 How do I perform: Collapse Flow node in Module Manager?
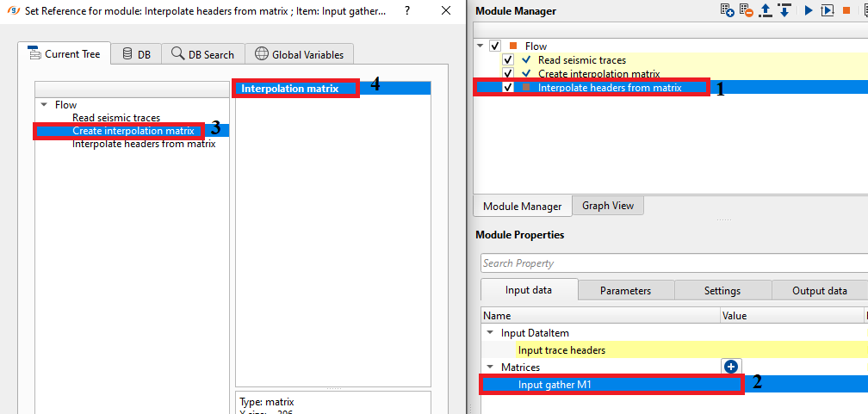click(x=480, y=46)
